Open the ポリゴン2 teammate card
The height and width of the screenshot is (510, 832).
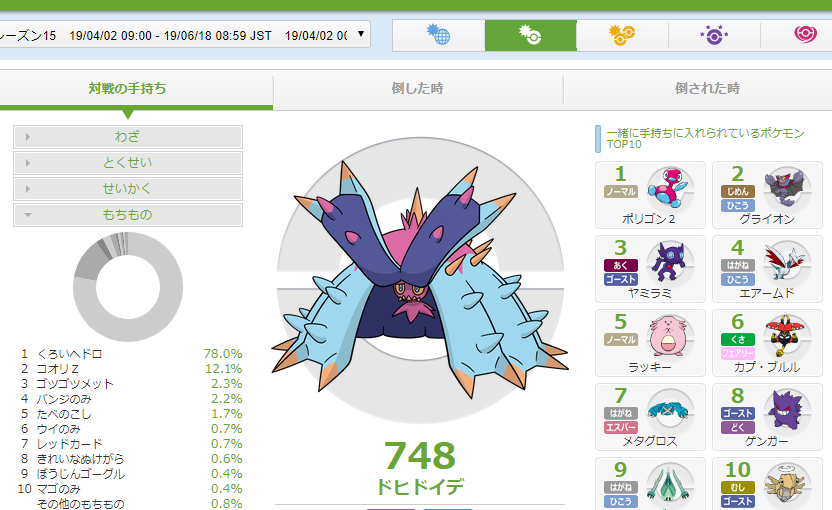(x=651, y=195)
